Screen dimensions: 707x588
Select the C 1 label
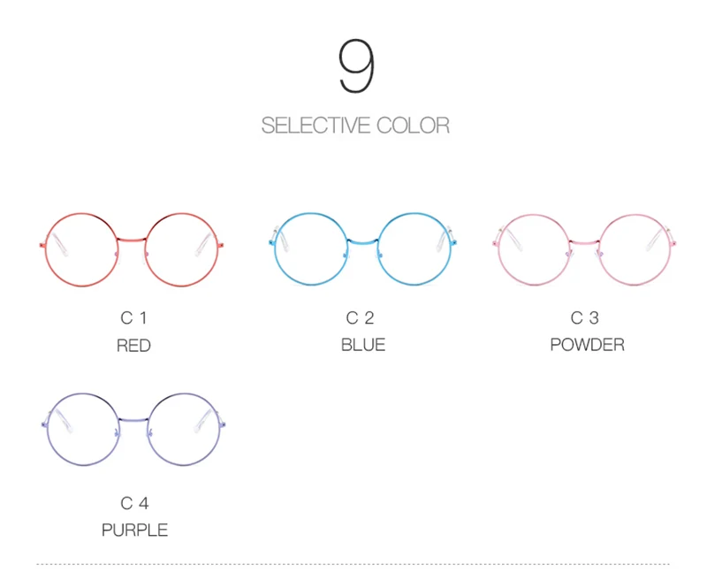click(x=133, y=318)
